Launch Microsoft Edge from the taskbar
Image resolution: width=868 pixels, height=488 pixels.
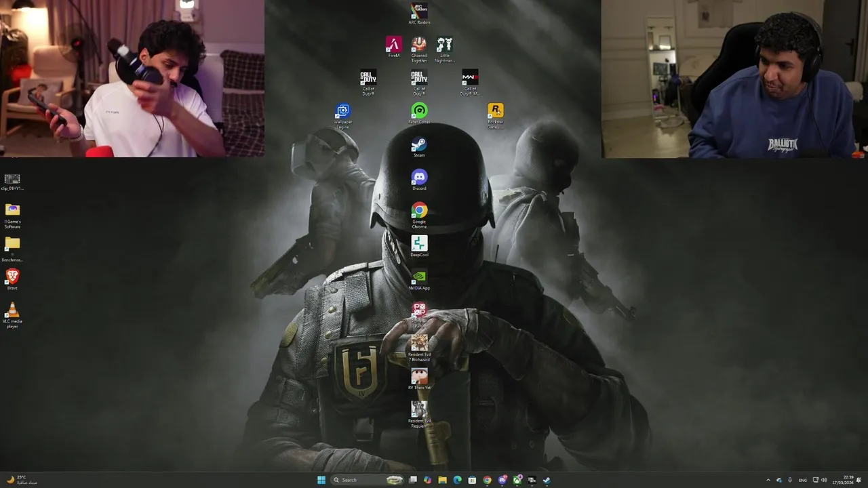(x=457, y=480)
